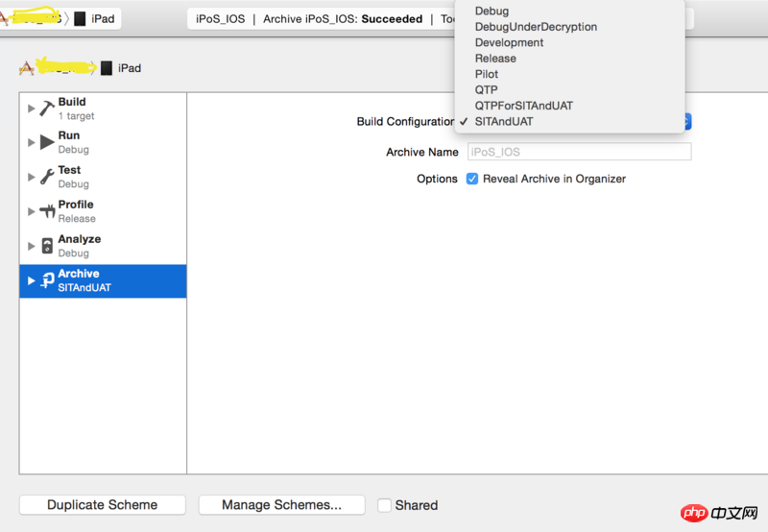The width and height of the screenshot is (768, 532).
Task: Click the Build Configuration popup arrows
Action: coord(687,122)
